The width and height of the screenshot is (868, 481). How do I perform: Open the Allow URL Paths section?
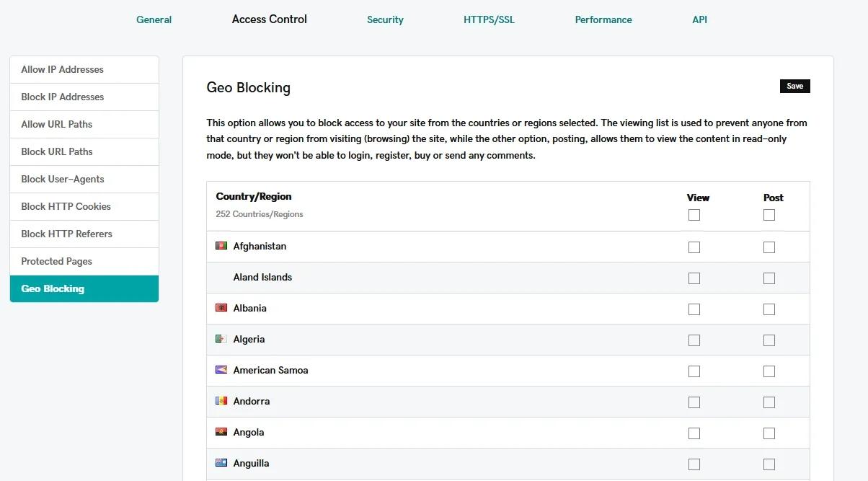57,124
